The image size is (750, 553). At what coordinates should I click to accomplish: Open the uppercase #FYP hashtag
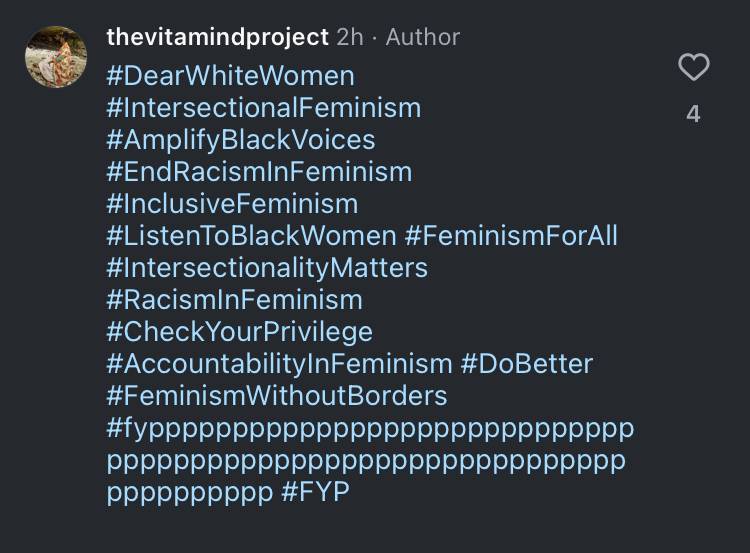coord(315,492)
